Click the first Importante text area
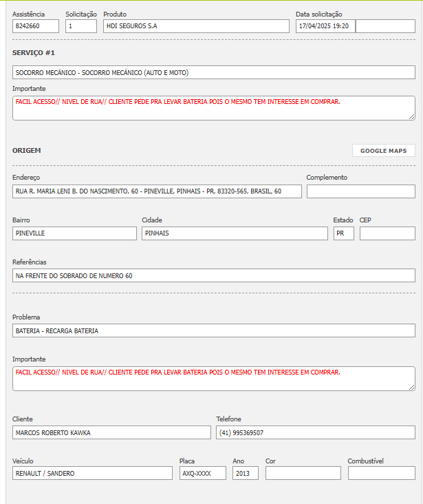This screenshot has width=423, height=504. pyautogui.click(x=213, y=107)
